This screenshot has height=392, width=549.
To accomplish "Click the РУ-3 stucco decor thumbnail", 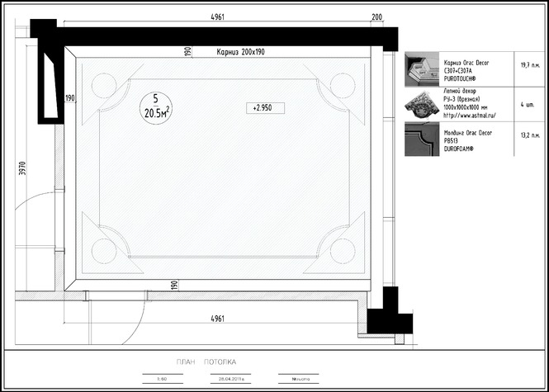I will [422, 104].
